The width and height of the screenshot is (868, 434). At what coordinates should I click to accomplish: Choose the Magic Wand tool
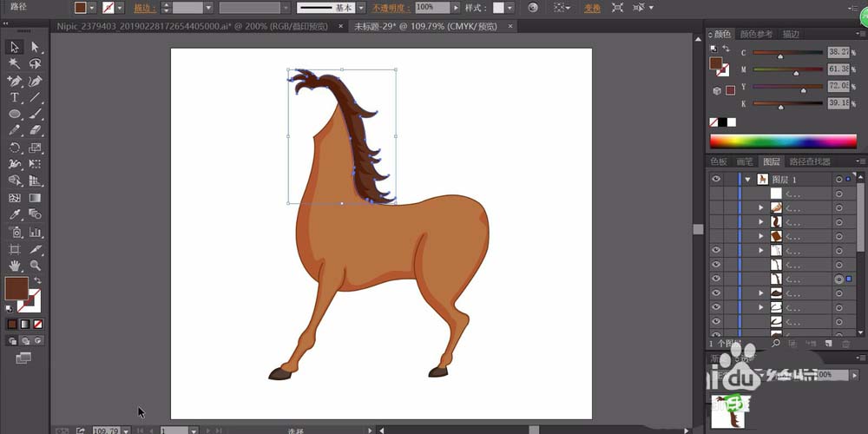tap(15, 63)
